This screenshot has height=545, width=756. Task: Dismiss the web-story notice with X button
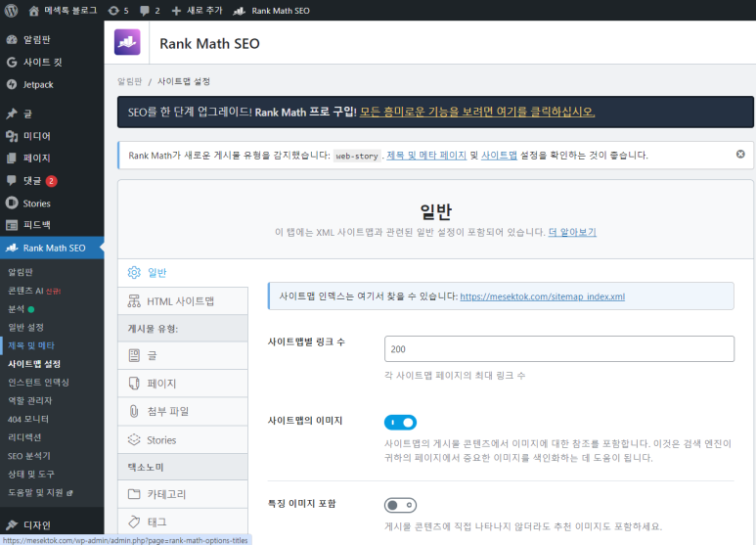point(740,154)
